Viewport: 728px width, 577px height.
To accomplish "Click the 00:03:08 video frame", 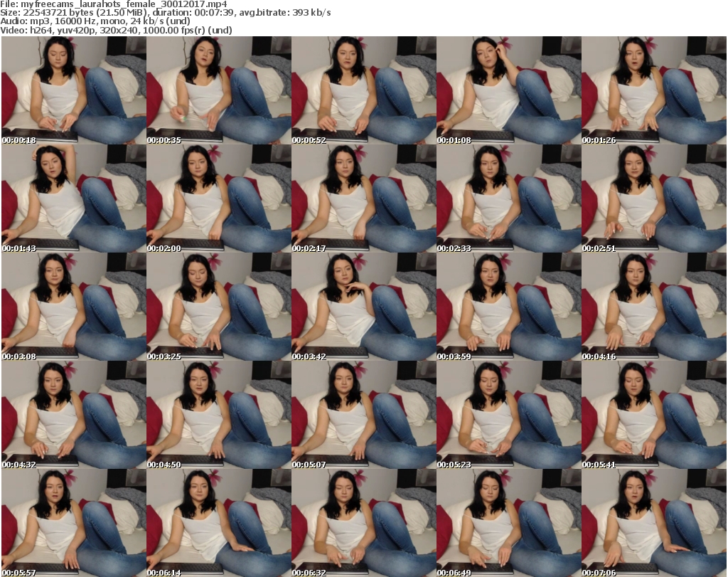I will point(74,307).
